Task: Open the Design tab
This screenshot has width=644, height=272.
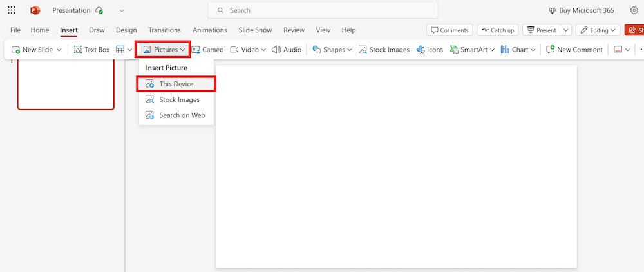Action: click(x=126, y=30)
